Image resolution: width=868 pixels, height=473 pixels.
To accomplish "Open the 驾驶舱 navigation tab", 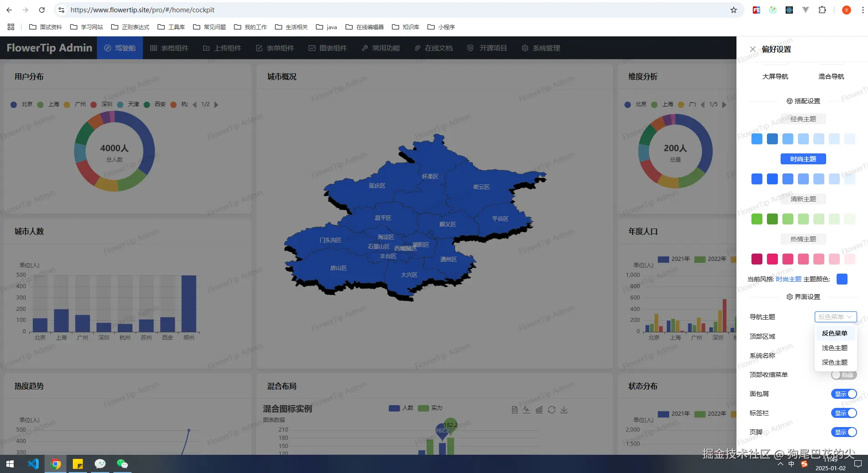I will (x=120, y=48).
